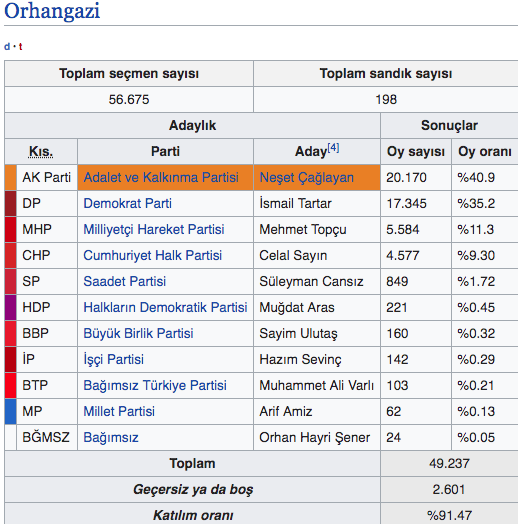The height and width of the screenshot is (524, 518).
Task: Select candidate Muhammet Ali Varlı
Action: [x=317, y=385]
